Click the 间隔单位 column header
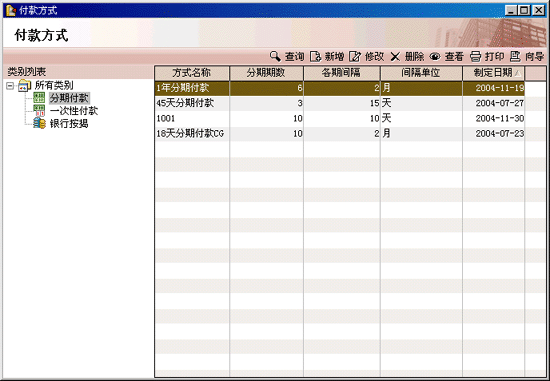This screenshot has width=550, height=381. 421,73
